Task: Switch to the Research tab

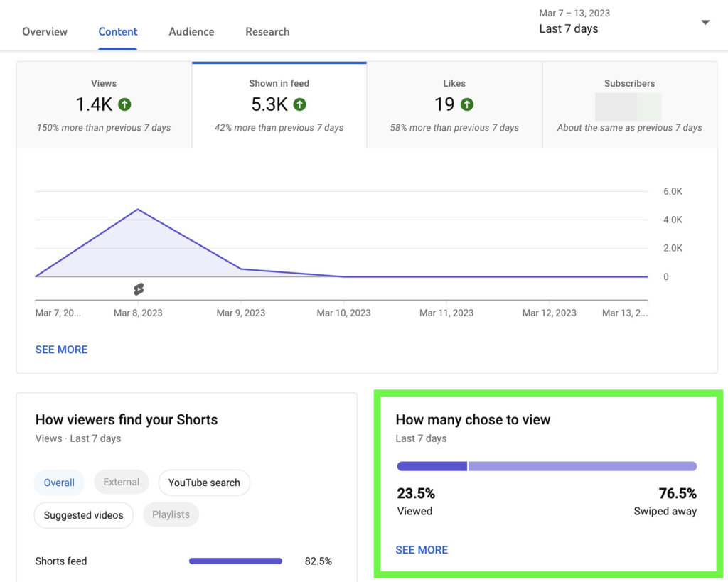Action: [x=267, y=31]
